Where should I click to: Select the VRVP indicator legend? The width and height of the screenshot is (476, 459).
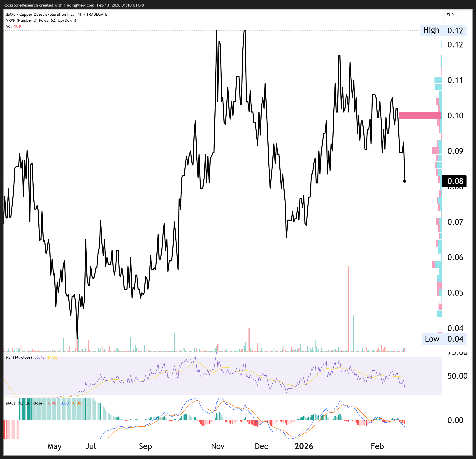point(41,20)
